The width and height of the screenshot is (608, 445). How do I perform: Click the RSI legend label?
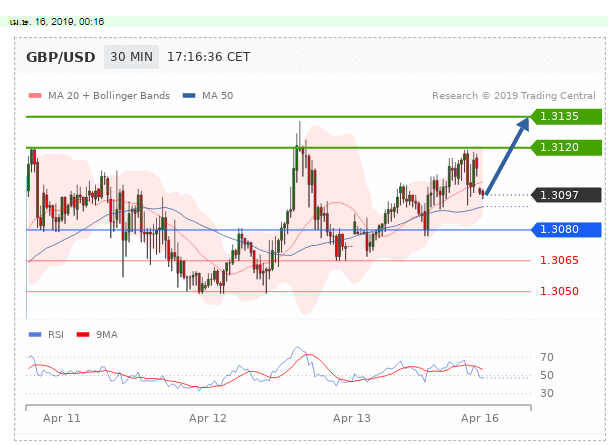point(56,335)
